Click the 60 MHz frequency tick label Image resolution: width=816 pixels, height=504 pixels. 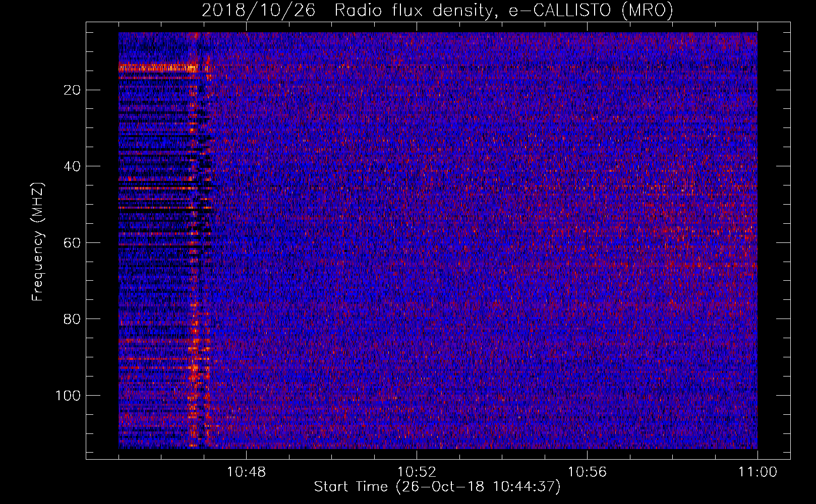73,243
